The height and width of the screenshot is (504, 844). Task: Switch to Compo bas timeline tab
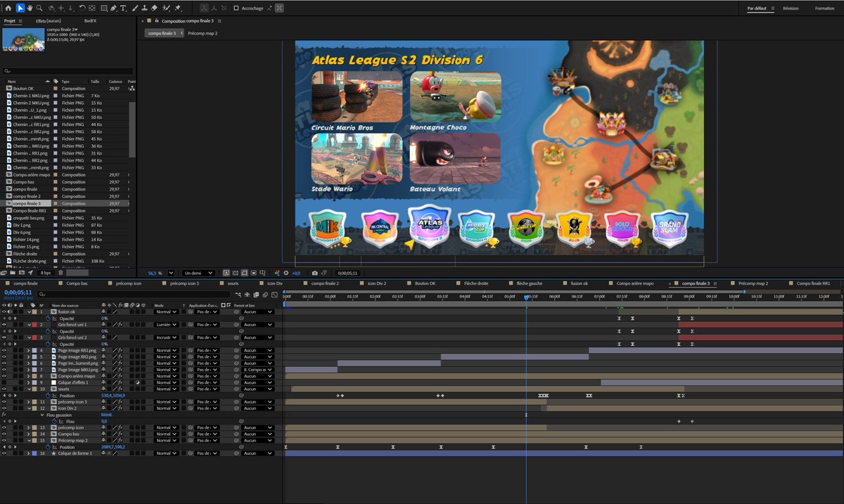77,283
